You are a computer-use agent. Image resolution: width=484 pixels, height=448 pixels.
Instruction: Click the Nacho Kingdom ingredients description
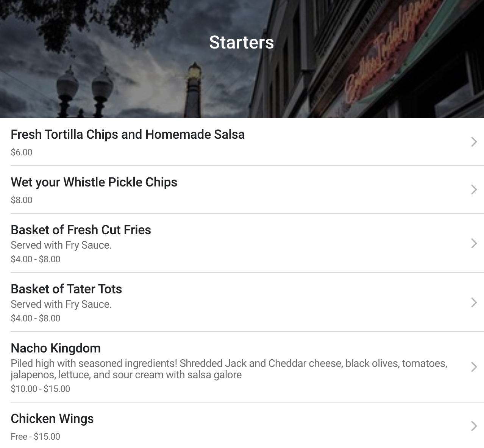tap(229, 369)
